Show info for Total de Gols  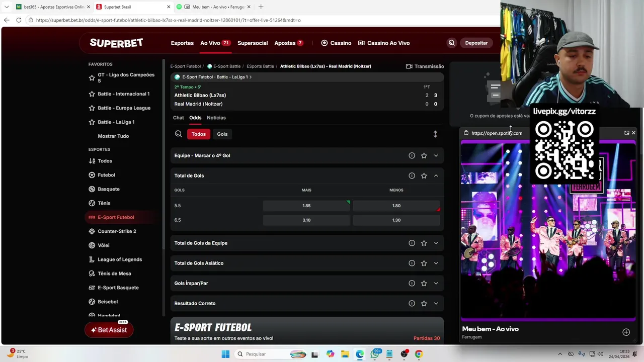click(x=412, y=175)
